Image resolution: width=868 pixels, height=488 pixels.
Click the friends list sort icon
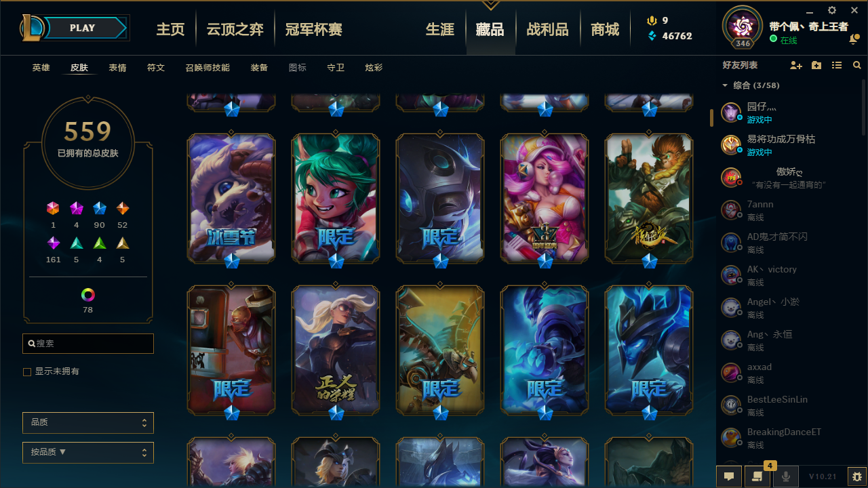coord(837,65)
